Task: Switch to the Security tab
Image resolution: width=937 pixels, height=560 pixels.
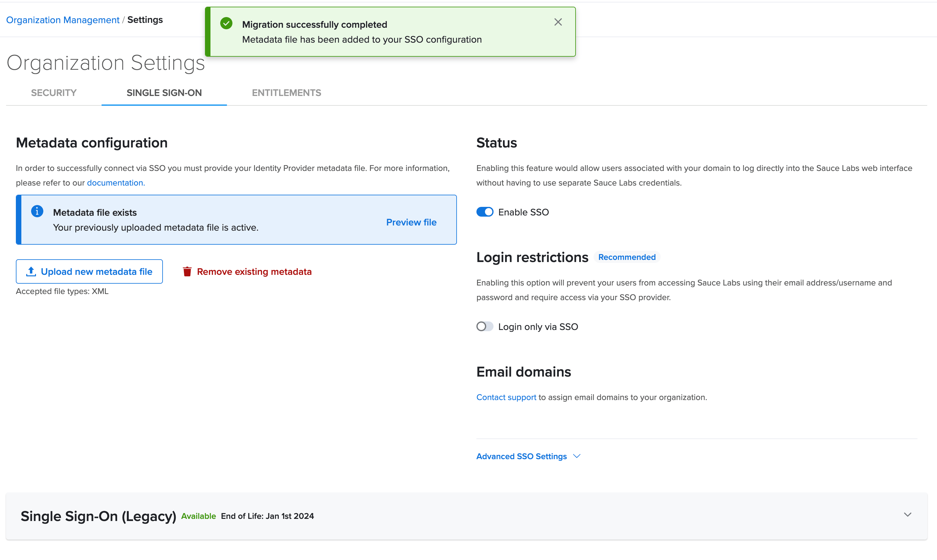Action: click(54, 93)
